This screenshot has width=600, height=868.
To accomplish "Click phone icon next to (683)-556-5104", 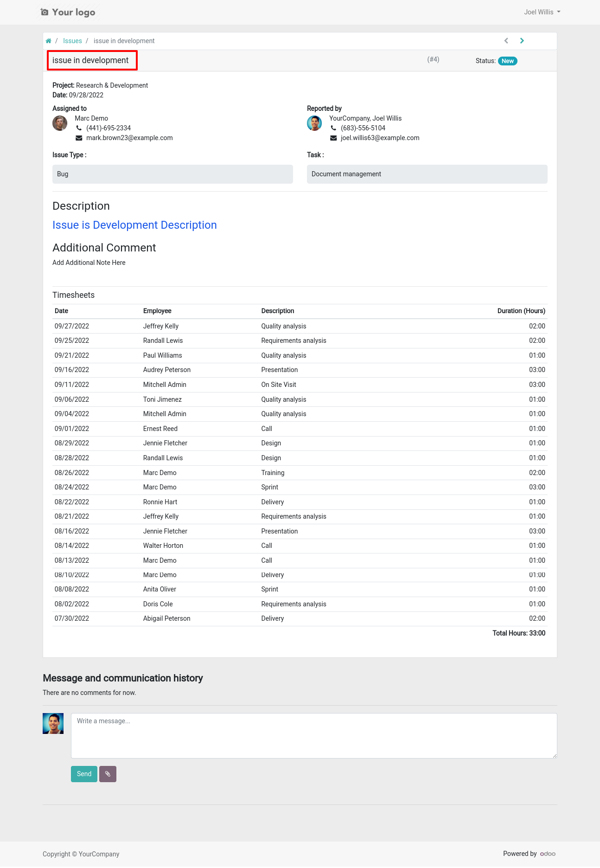I will tap(333, 128).
